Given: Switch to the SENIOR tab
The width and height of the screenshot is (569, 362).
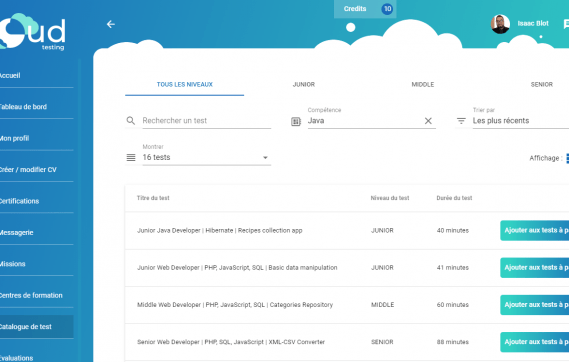Looking at the screenshot, I should (541, 85).
